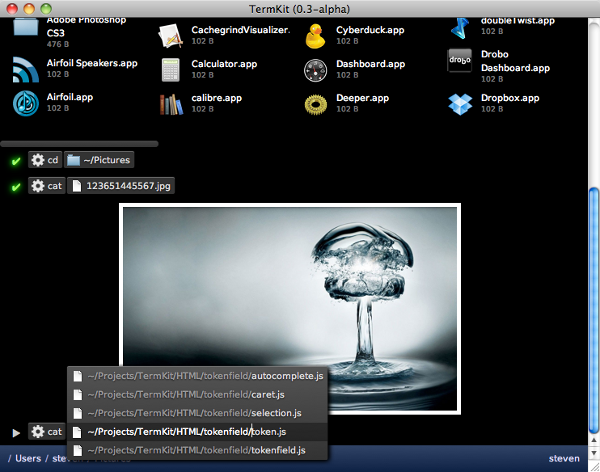Click the file icon beside 123651445567.jpg

[x=77, y=186]
